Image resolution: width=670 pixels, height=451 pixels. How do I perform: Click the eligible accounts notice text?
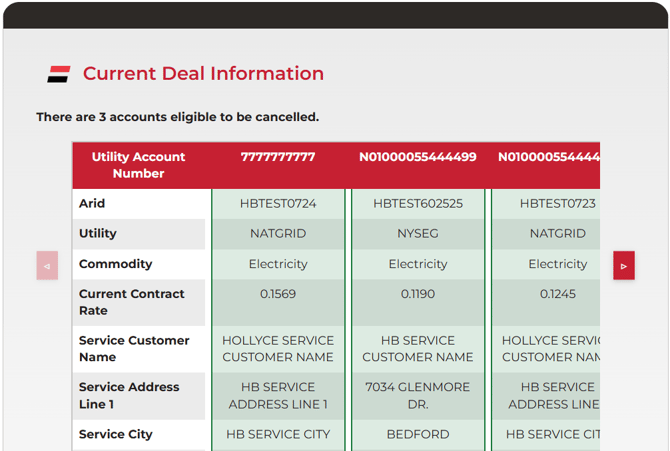click(178, 117)
